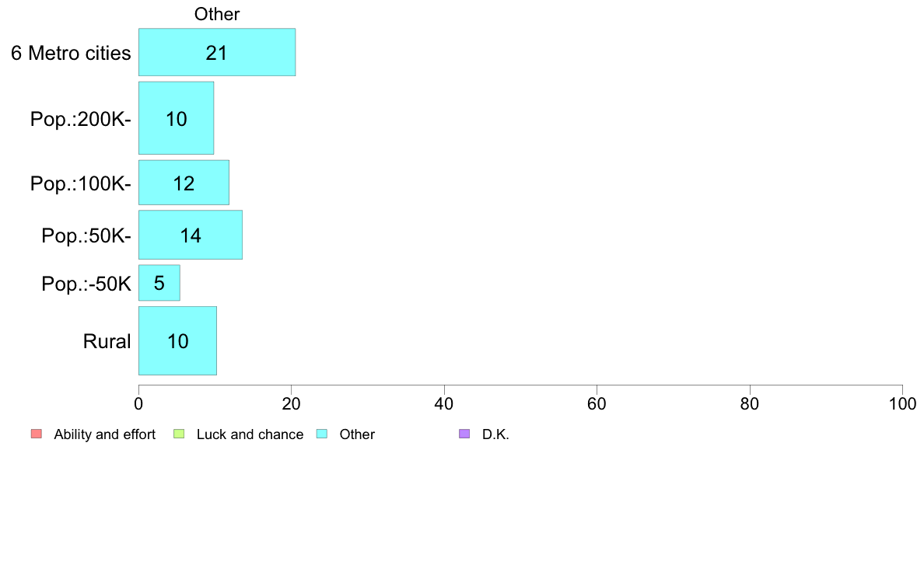Click the Luck and chance legend text

(x=250, y=434)
